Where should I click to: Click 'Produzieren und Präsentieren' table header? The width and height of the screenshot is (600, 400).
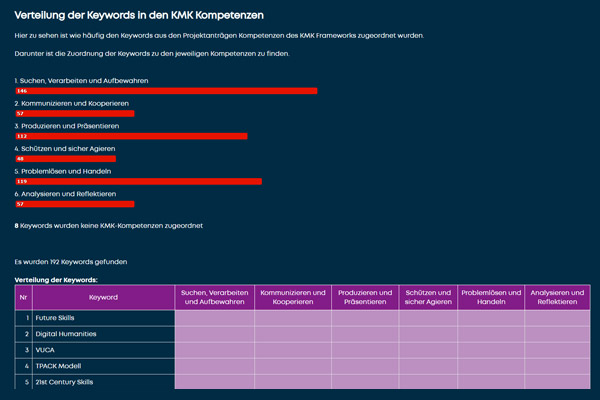tap(364, 297)
